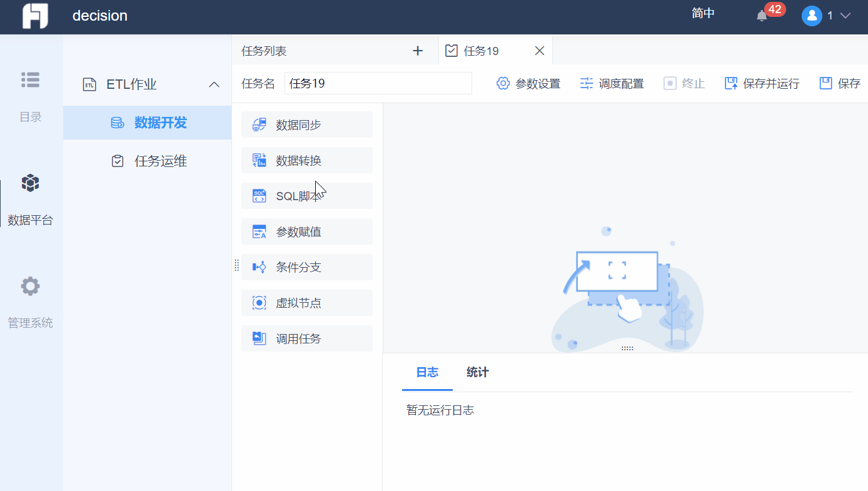
Task: Click 保存并运行 save and run
Action: tap(762, 83)
